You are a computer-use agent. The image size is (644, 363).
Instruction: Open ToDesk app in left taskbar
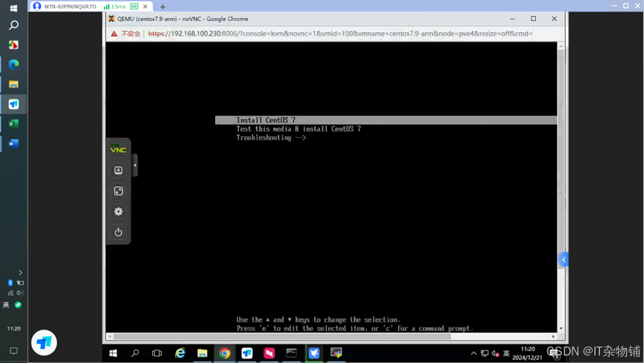click(13, 104)
